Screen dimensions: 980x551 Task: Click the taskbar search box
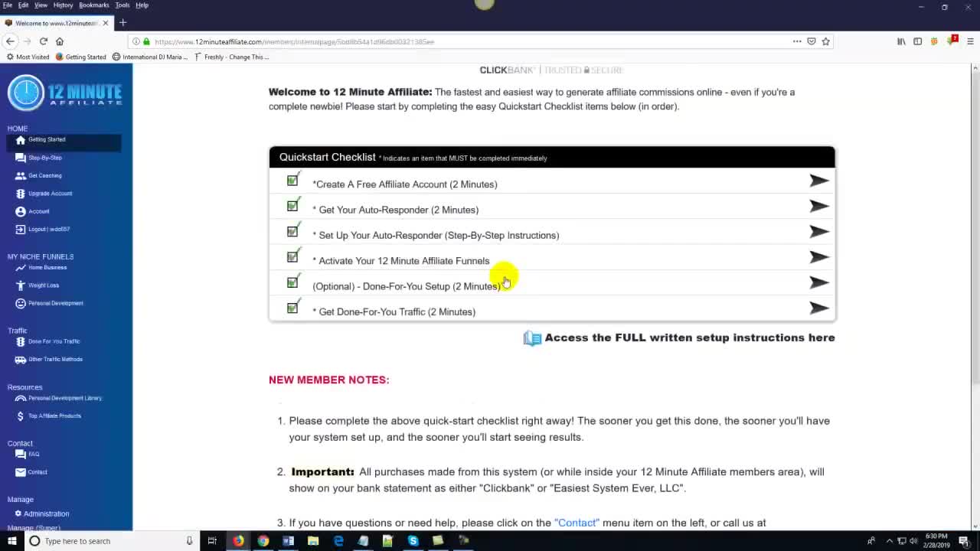tap(111, 541)
